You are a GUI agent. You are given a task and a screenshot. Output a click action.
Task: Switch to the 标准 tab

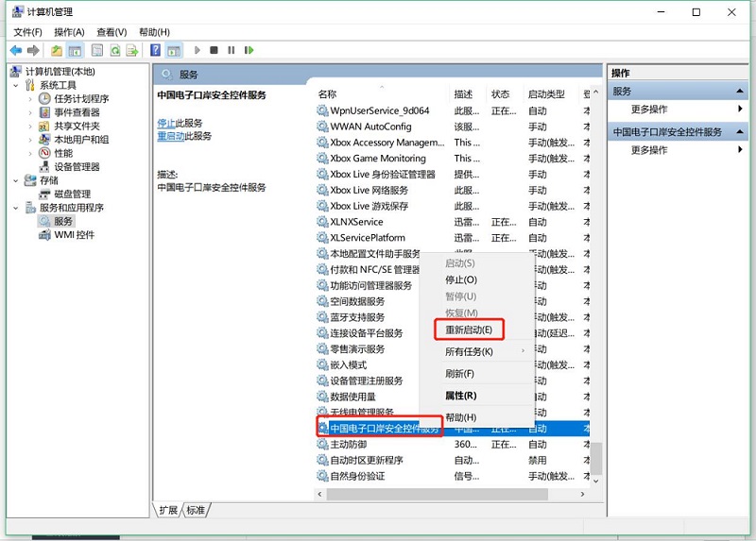pyautogui.click(x=196, y=510)
